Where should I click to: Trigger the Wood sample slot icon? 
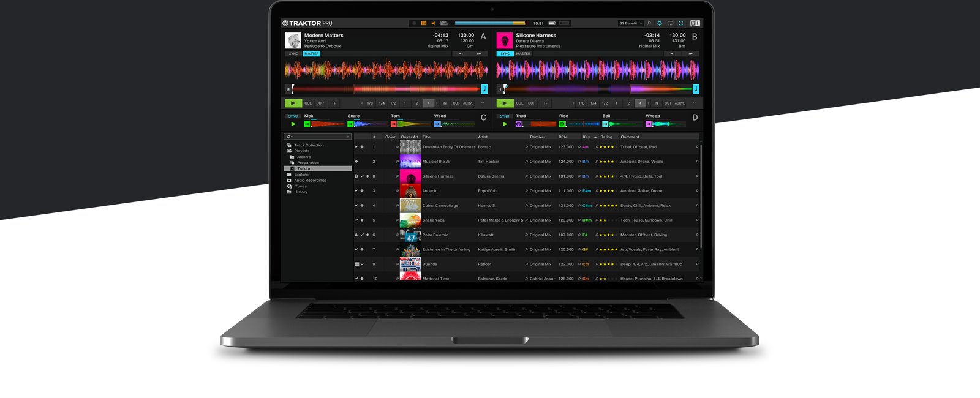point(437,124)
